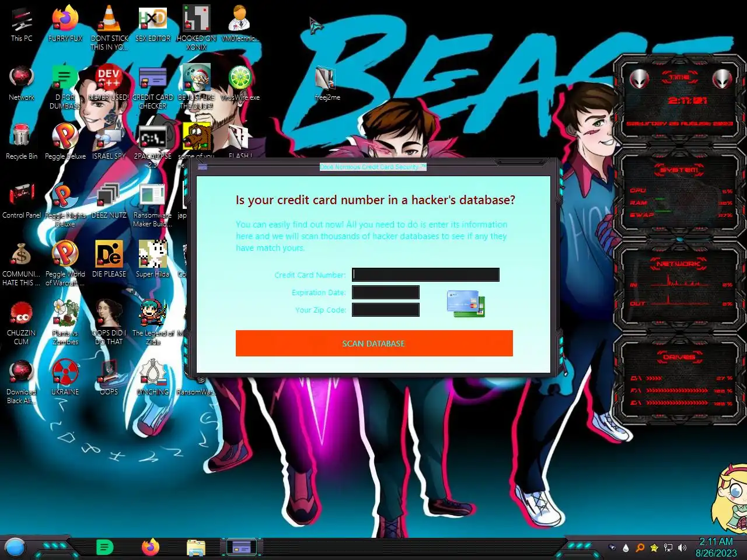This screenshot has width=747, height=560.
Task: Open the Recycle Bin
Action: coord(22,142)
